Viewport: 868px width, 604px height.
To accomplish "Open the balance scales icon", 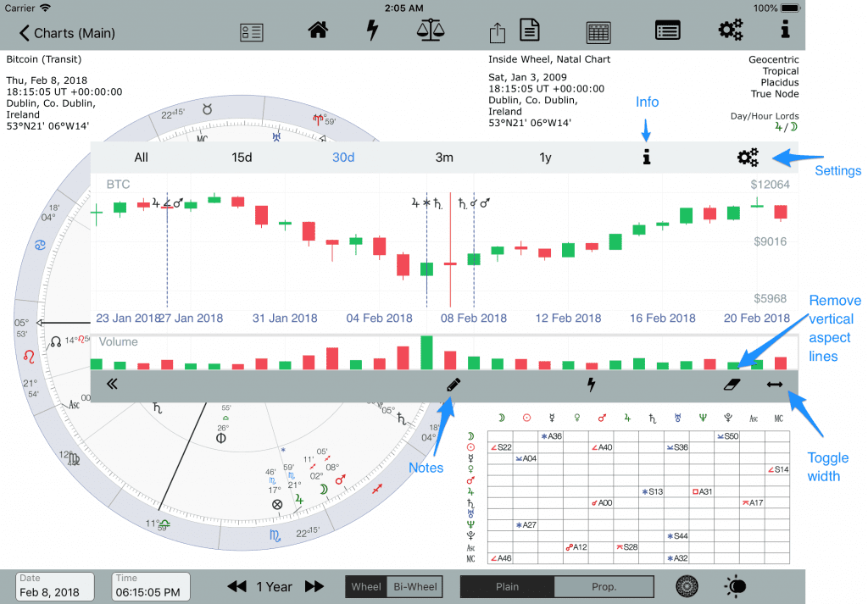I will tap(430, 30).
